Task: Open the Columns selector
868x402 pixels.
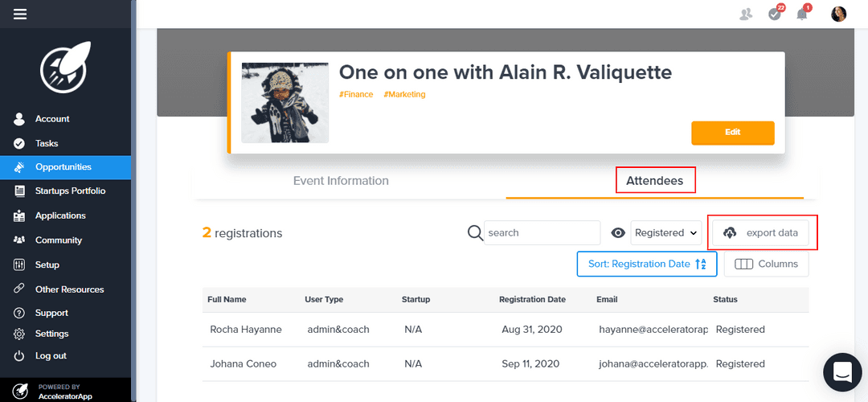Action: click(x=767, y=264)
